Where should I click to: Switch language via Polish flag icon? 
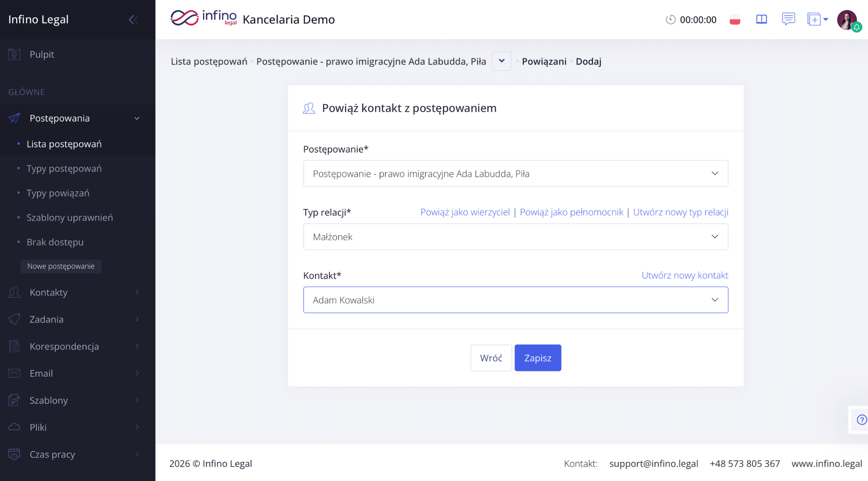tap(735, 20)
